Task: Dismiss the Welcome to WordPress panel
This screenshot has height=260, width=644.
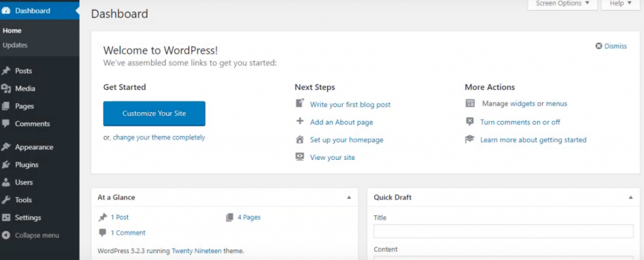Action: tap(611, 46)
